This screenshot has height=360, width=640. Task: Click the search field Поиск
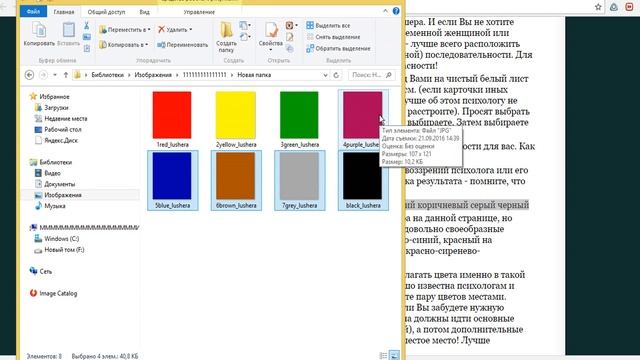(372, 75)
